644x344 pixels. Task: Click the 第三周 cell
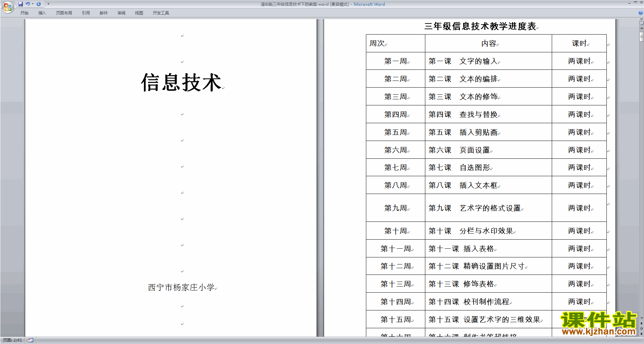pos(395,97)
